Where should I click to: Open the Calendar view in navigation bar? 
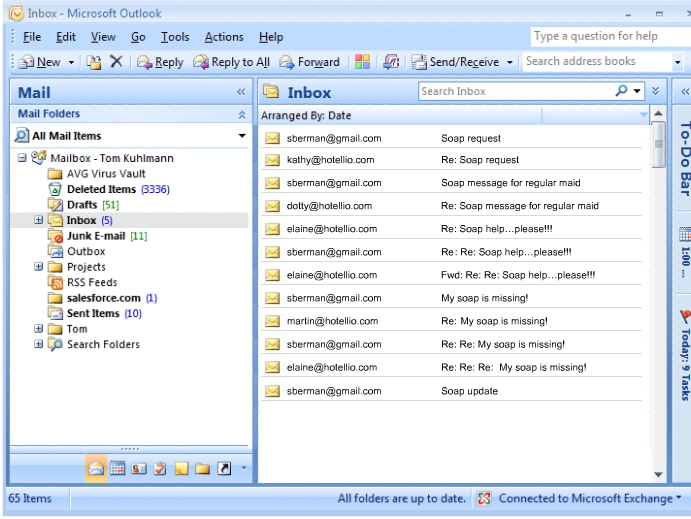119,468
